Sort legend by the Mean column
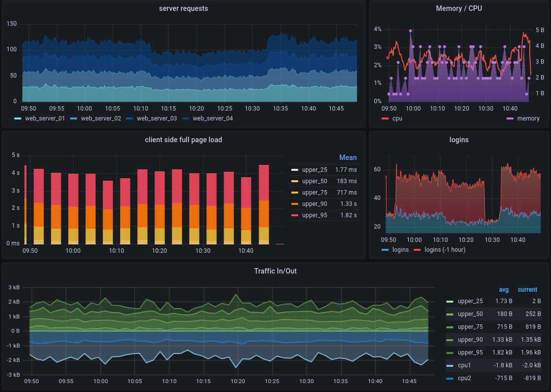 348,157
